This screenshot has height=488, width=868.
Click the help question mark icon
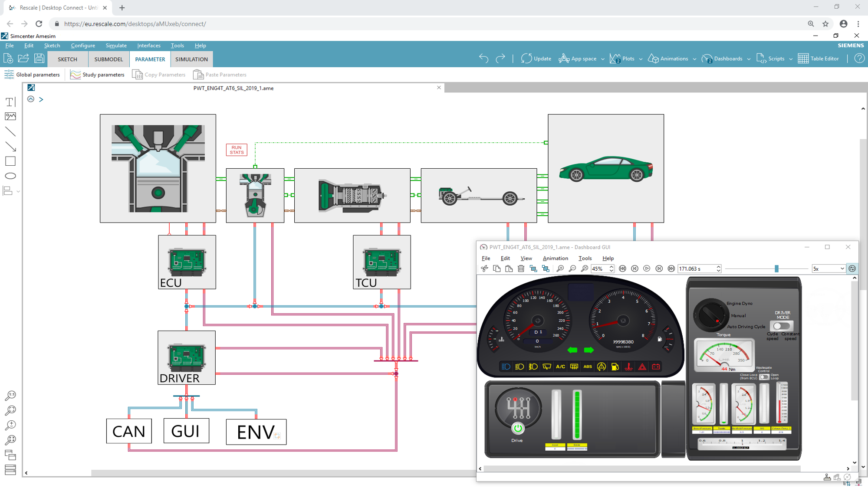(859, 59)
